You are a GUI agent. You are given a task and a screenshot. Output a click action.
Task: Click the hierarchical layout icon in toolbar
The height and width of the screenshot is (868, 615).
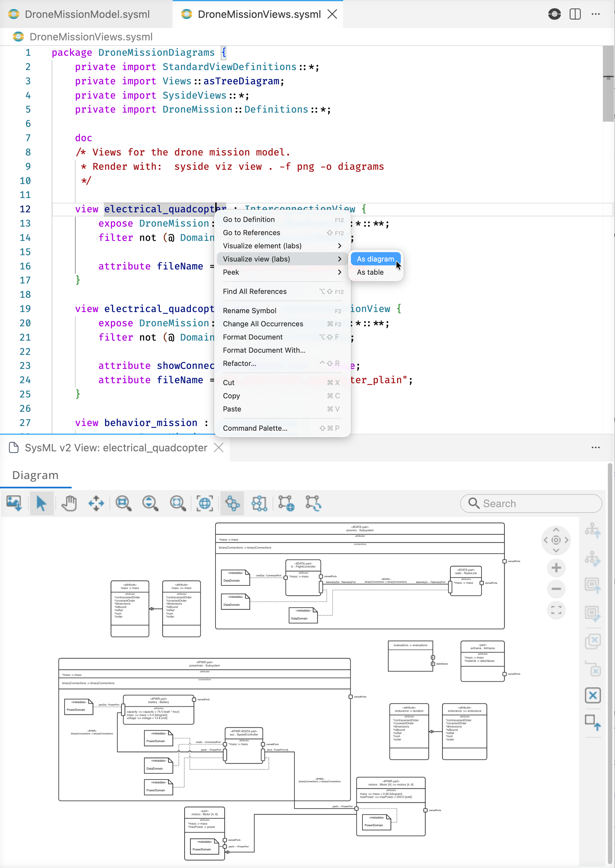point(259,503)
